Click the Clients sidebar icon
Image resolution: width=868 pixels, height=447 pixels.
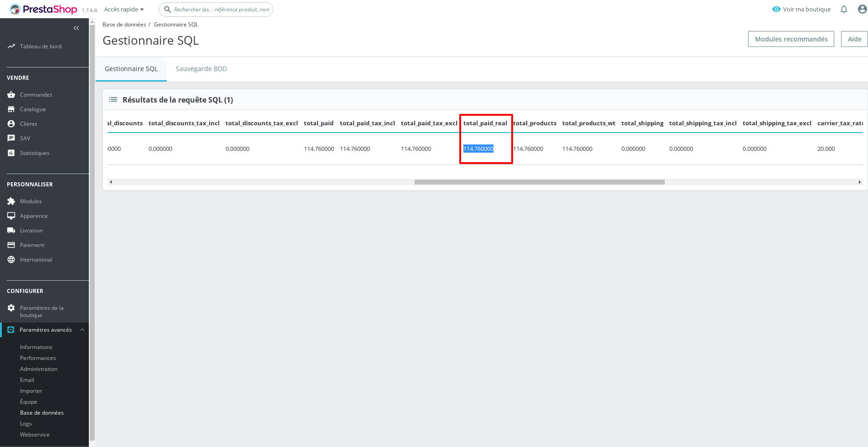point(11,123)
